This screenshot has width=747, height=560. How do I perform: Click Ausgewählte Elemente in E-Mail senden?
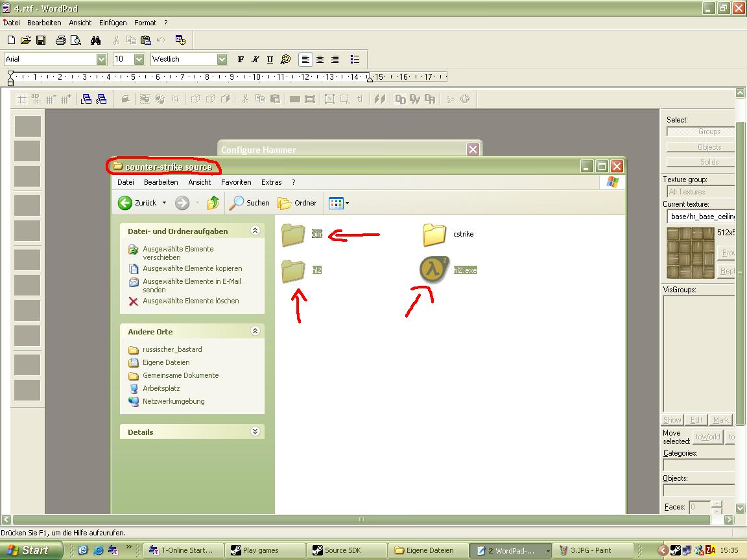191,285
